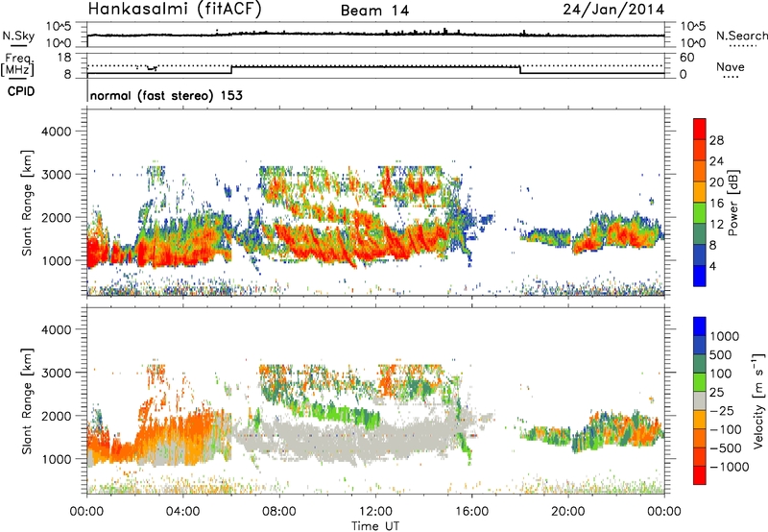Click the '20:00' time tick label

568,512
